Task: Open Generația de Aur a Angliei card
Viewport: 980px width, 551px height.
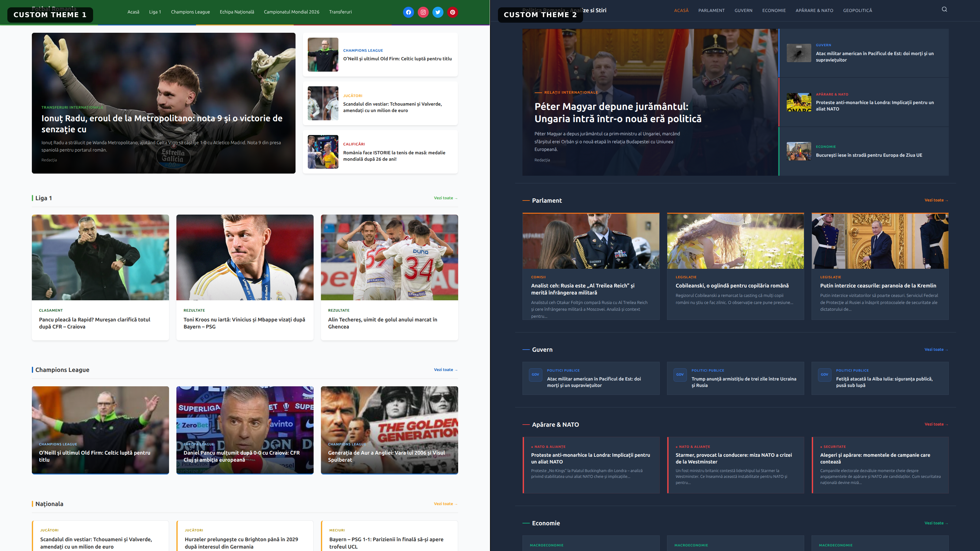Action: [x=389, y=430]
